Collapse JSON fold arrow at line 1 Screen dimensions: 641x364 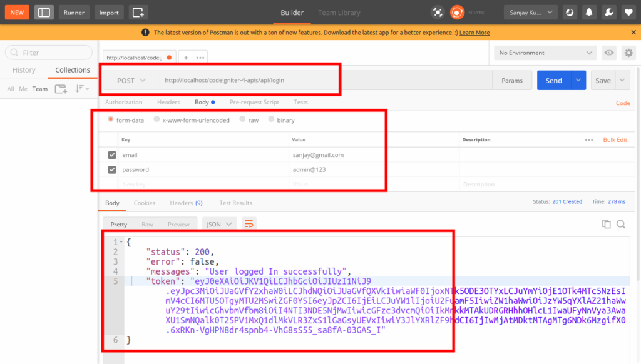click(121, 242)
